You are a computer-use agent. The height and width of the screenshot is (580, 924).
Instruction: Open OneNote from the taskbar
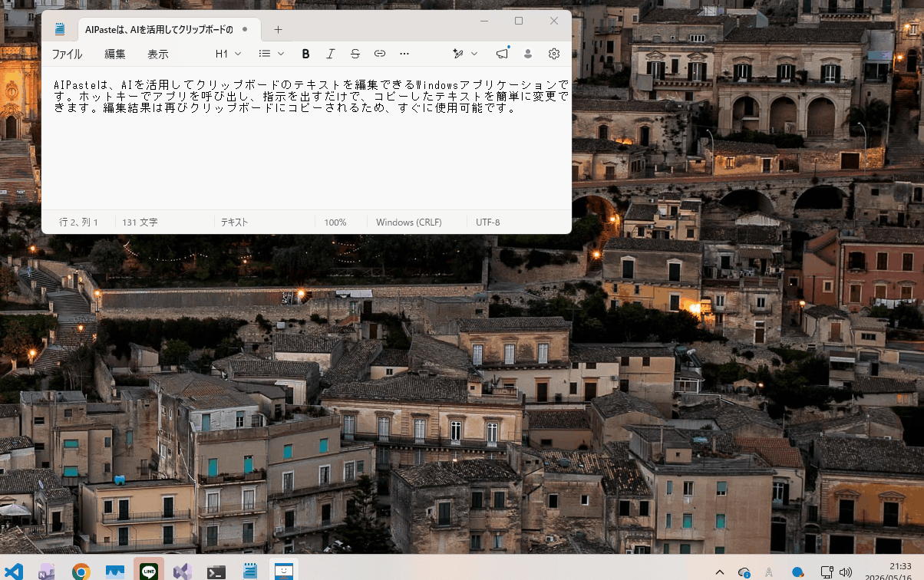[x=47, y=572]
